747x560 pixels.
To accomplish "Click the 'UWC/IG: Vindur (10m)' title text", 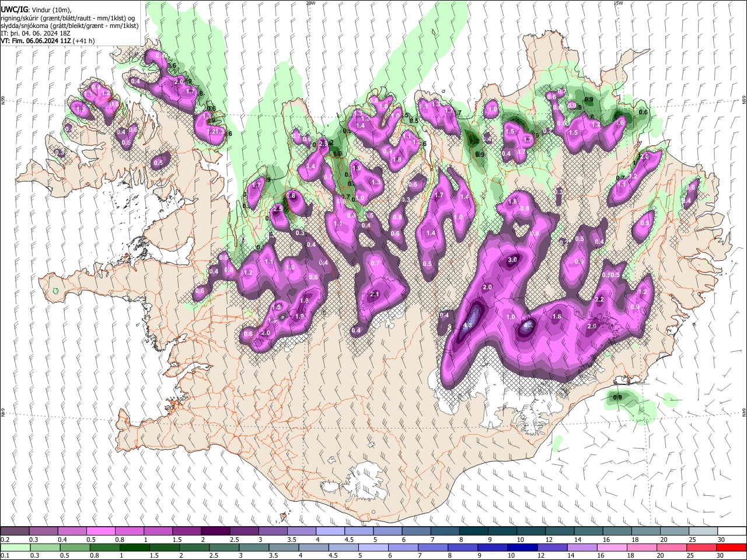I will tap(35, 9).
